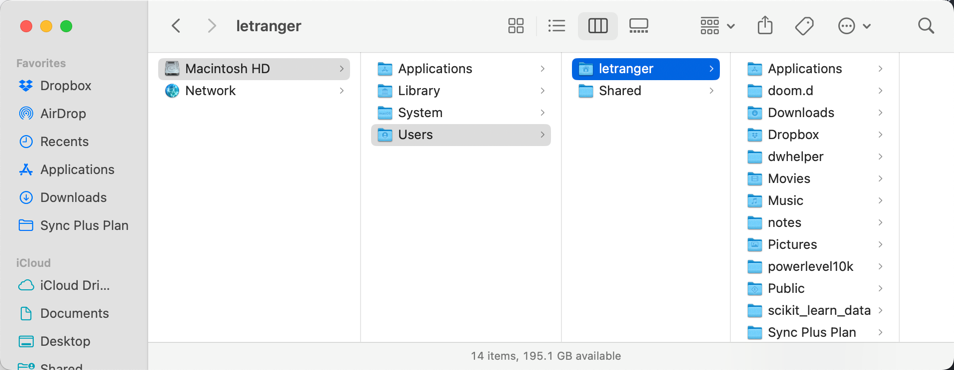Select the Network globe icon

172,91
